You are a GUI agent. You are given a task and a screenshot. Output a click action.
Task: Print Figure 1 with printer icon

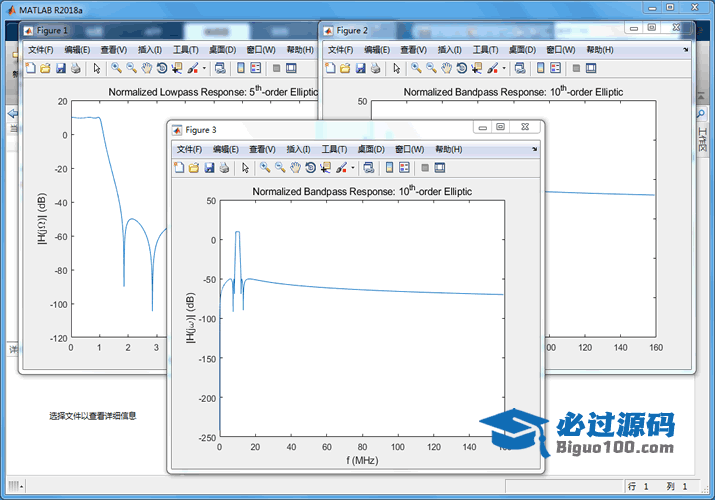(x=76, y=68)
